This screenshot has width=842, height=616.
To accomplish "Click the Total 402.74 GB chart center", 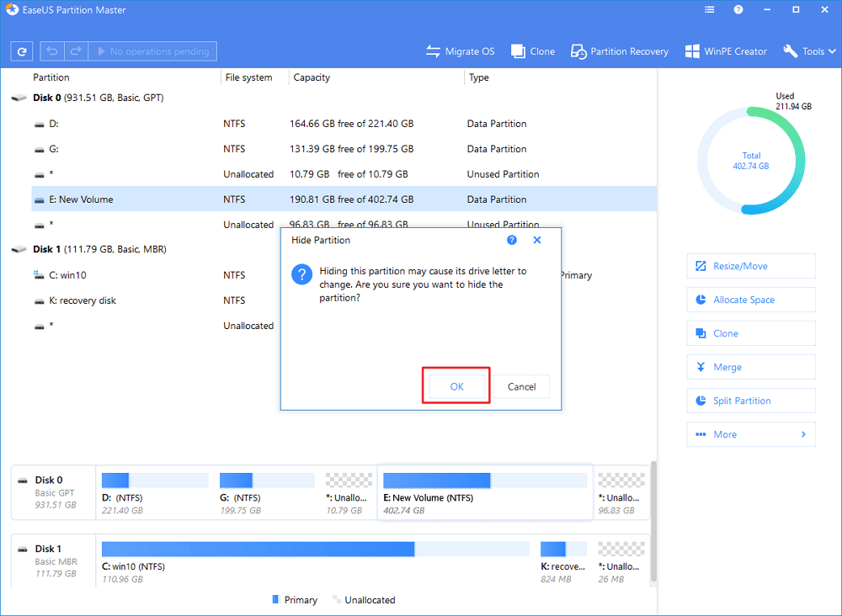I will pyautogui.click(x=751, y=161).
